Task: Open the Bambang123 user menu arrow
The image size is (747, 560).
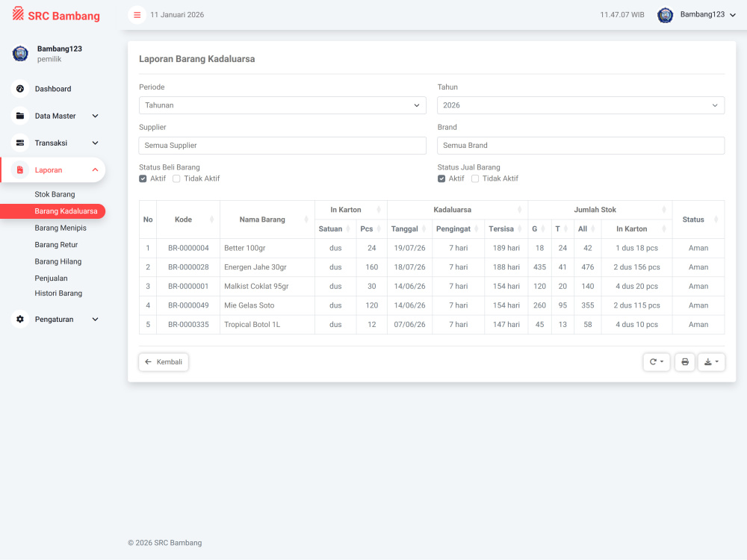Action: [x=733, y=15]
